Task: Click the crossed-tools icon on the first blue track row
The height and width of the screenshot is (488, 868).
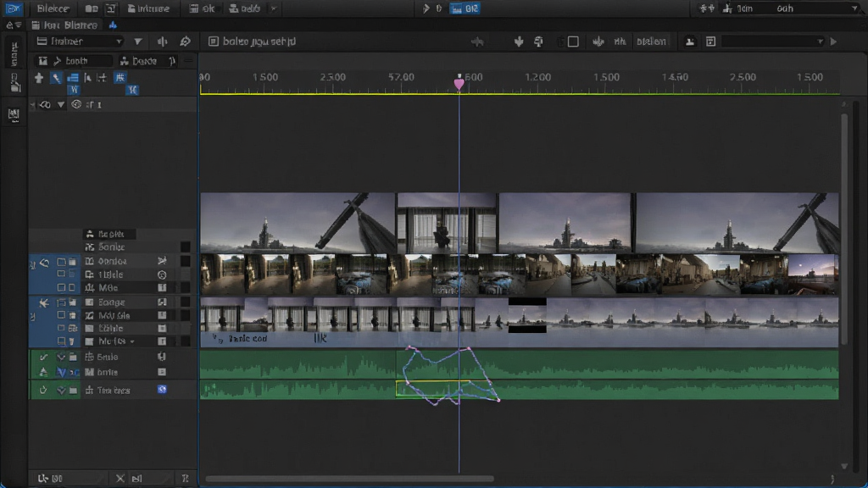Action: click(162, 261)
